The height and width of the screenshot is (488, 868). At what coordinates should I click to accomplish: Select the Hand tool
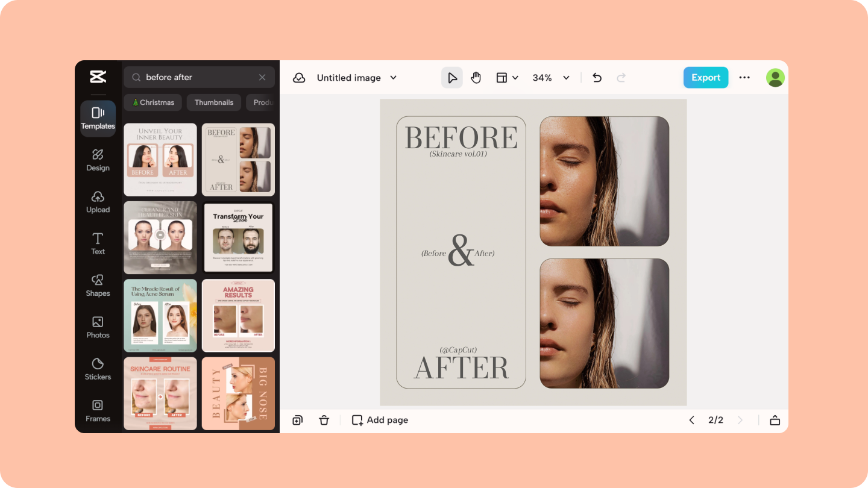476,77
